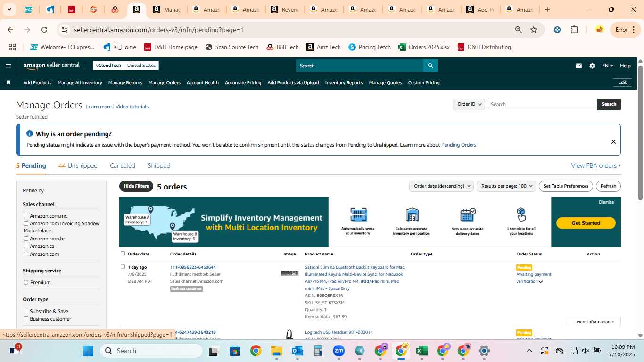Toggle the Amazon.com Invoicing Shadow Marketplace checkbox
The height and width of the screenshot is (362, 644).
[x=26, y=223]
